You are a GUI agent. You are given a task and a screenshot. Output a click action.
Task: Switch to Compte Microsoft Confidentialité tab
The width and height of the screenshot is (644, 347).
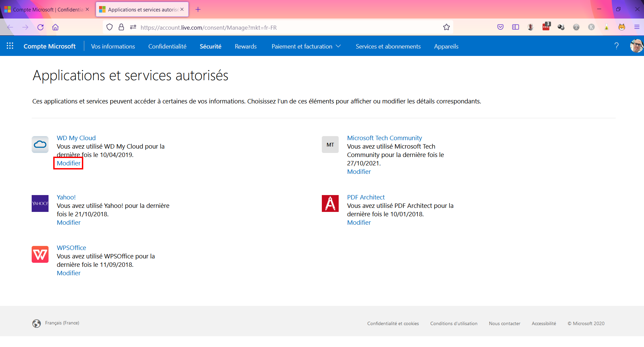pyautogui.click(x=48, y=9)
